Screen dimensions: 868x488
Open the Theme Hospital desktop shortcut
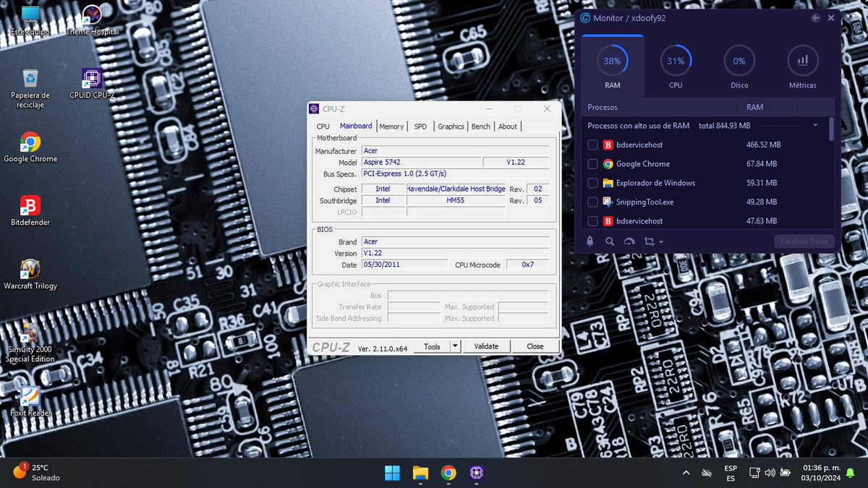[92, 20]
